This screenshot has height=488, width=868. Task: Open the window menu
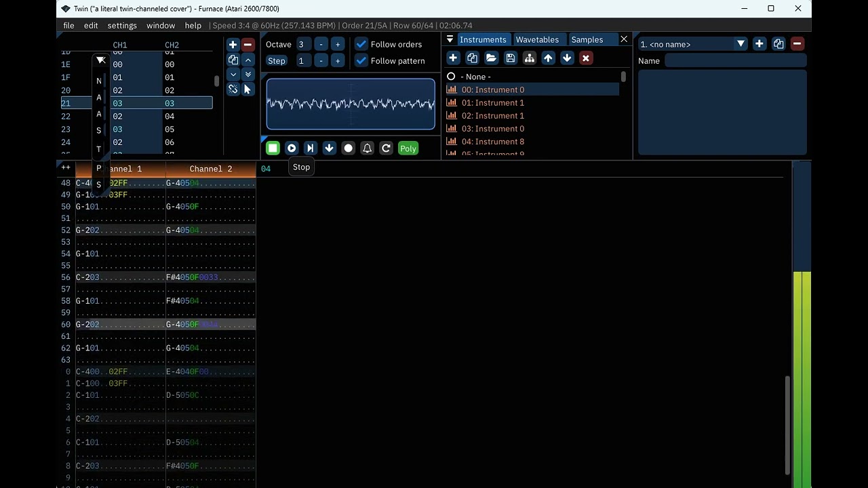tap(161, 25)
